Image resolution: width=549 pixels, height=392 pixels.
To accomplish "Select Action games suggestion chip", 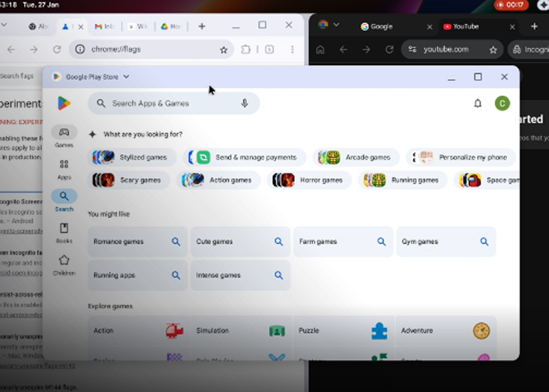I will click(x=219, y=180).
